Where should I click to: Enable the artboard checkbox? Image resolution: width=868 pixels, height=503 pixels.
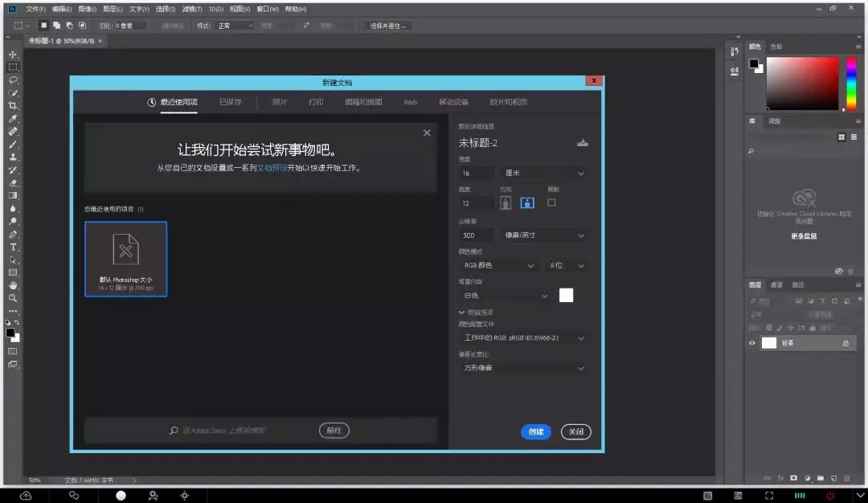551,202
